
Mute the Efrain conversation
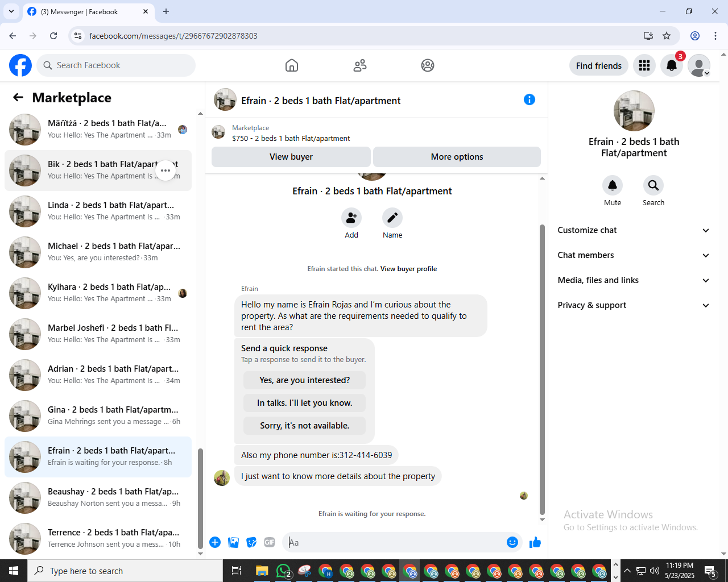613,185
